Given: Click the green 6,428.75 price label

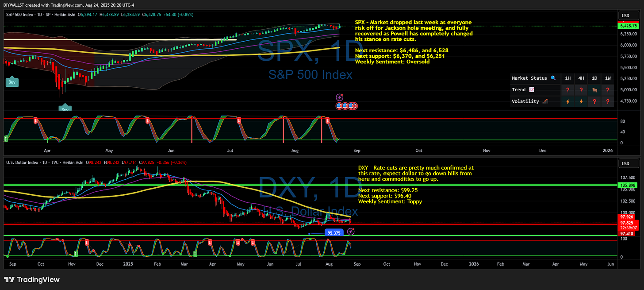Looking at the screenshot, I should [628, 26].
